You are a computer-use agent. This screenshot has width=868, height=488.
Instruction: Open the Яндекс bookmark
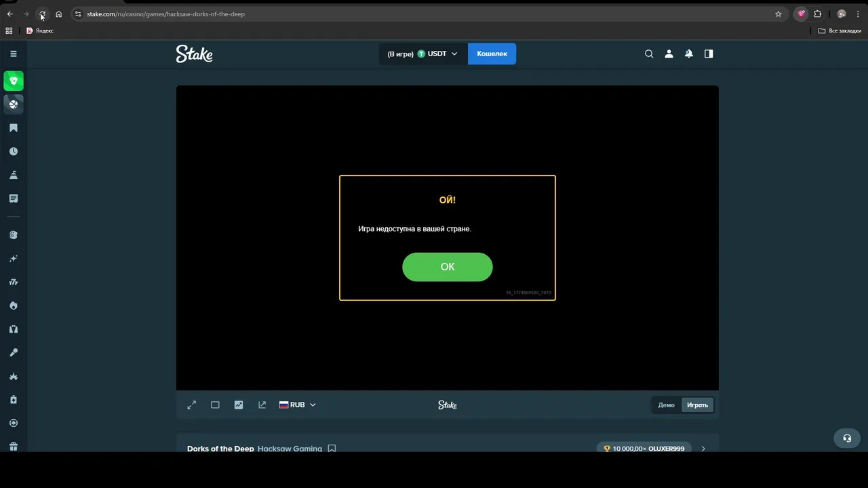[40, 30]
